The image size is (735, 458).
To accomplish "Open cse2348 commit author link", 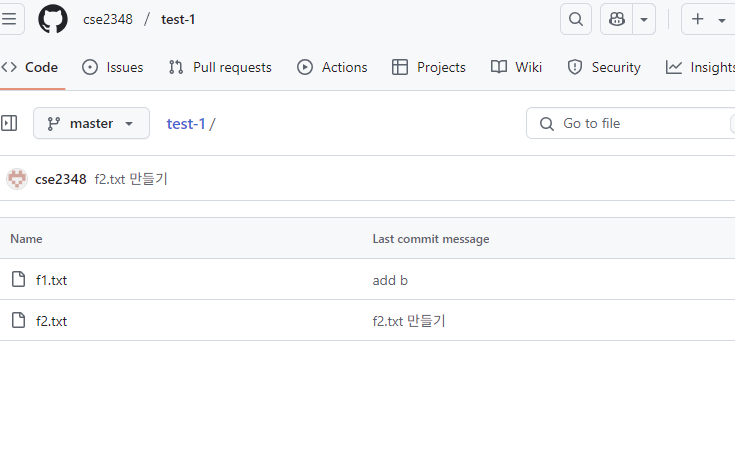I will [61, 179].
